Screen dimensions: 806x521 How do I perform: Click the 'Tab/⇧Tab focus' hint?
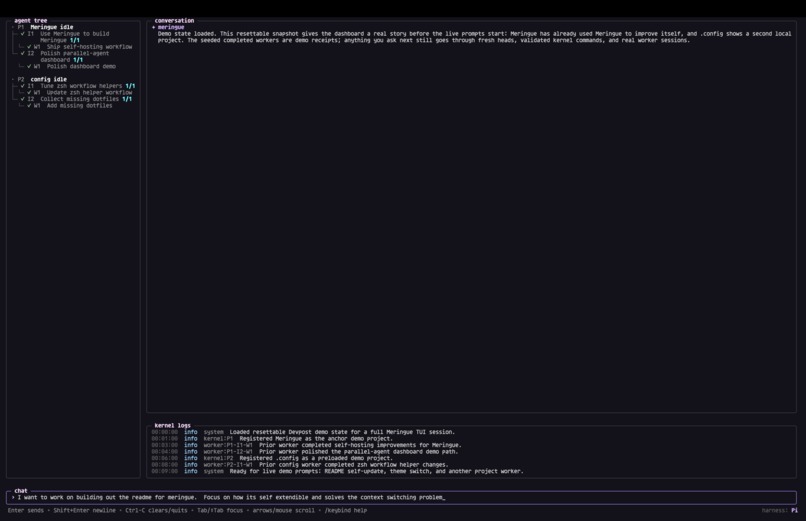(220, 511)
